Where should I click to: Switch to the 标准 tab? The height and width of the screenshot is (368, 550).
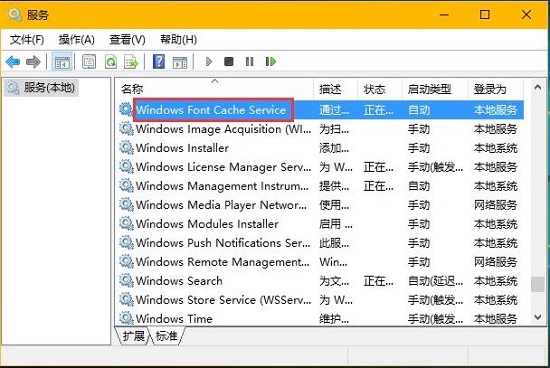coord(166,336)
